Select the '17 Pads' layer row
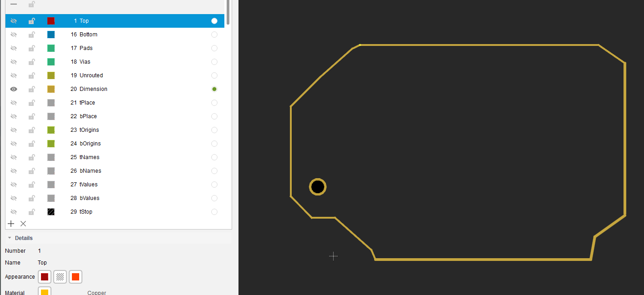 [x=115, y=48]
